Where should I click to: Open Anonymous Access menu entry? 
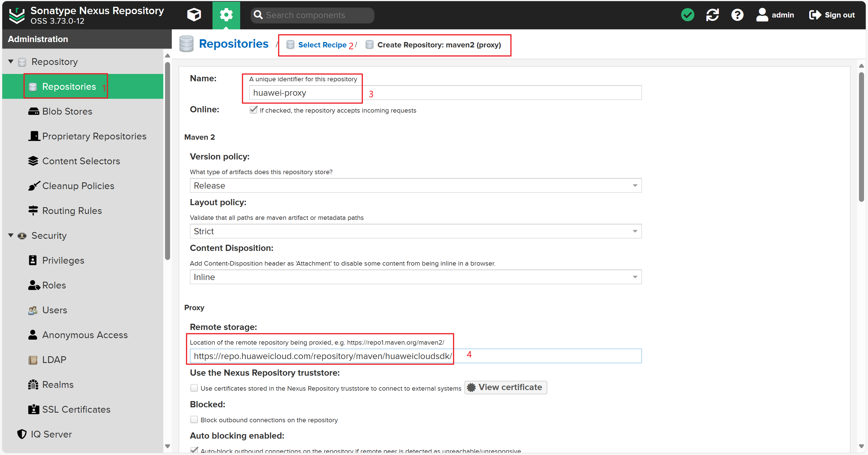pyautogui.click(x=83, y=335)
